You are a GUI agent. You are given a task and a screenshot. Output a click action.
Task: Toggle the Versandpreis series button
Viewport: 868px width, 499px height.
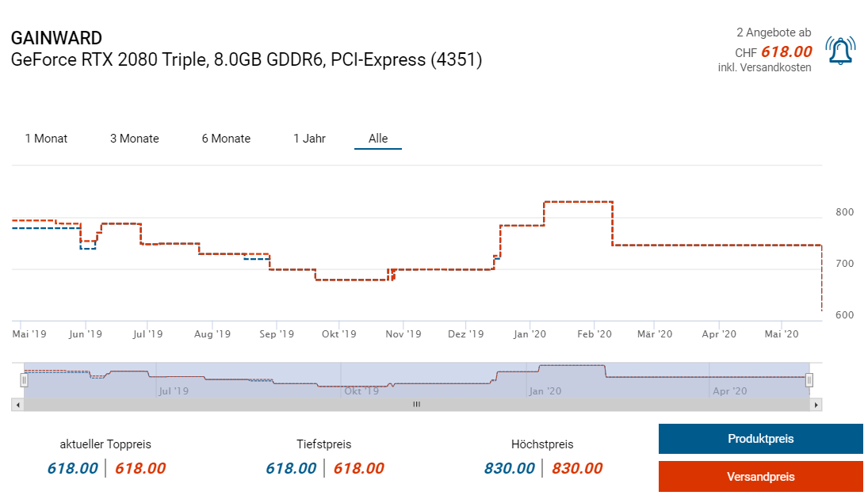tap(761, 476)
